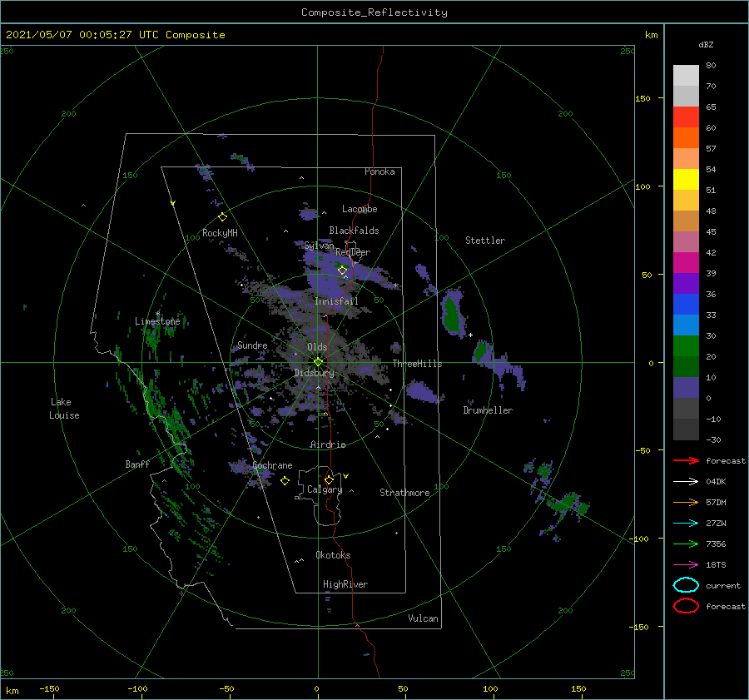Click the HighRiver town label
Image resolution: width=749 pixels, height=700 pixels.
(x=345, y=584)
